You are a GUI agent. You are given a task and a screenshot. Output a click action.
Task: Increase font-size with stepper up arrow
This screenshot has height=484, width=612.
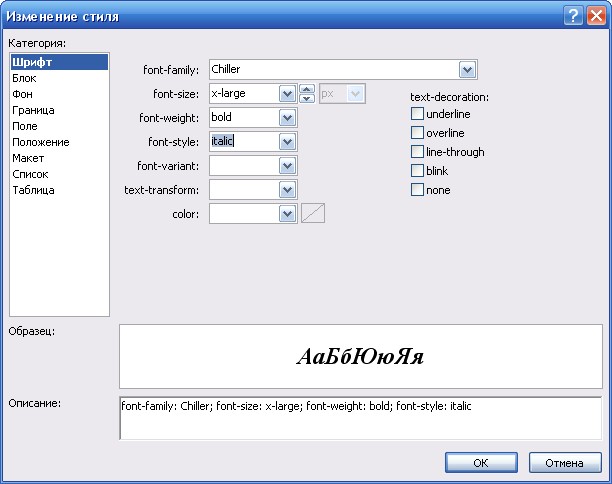[307, 89]
